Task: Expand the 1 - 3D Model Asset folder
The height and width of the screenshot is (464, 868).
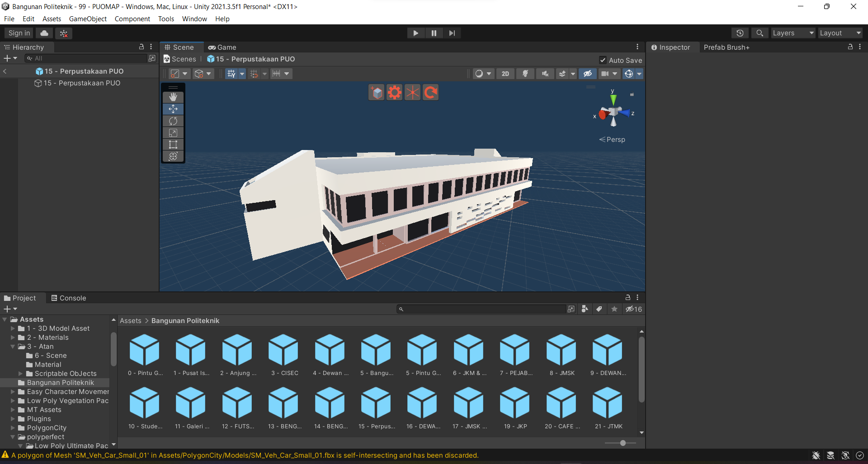Action: [x=13, y=328]
